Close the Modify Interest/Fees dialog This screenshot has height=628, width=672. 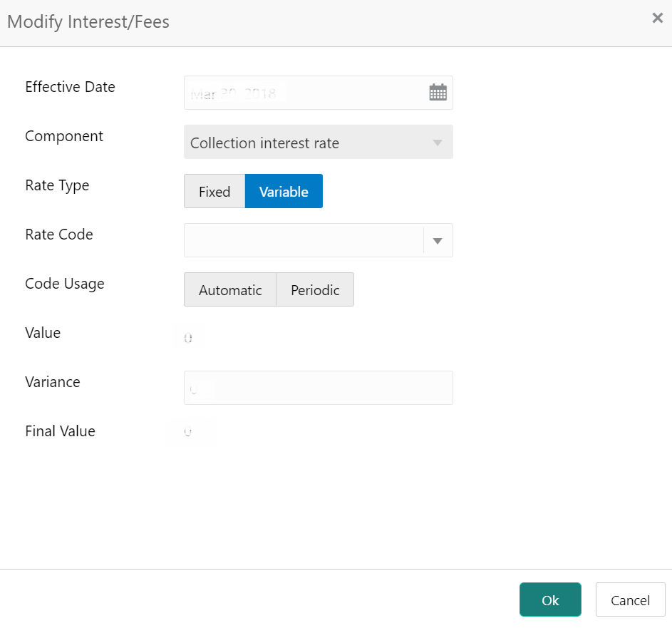(x=657, y=19)
